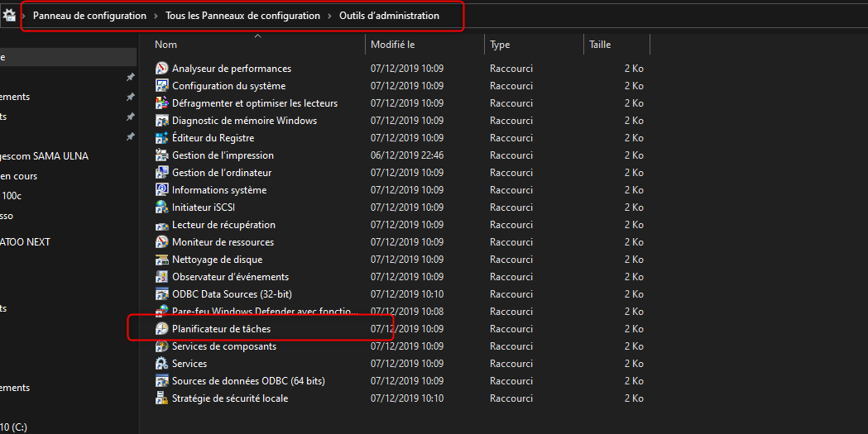Click the Stratégie de sécurité locale icon
Screen dimensions: 868x434
coord(161,398)
